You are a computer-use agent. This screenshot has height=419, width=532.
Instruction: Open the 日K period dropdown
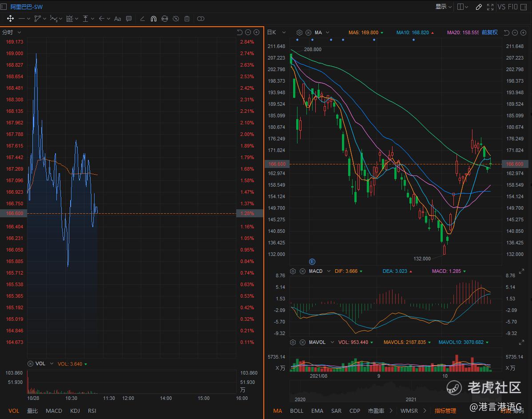tap(276, 32)
